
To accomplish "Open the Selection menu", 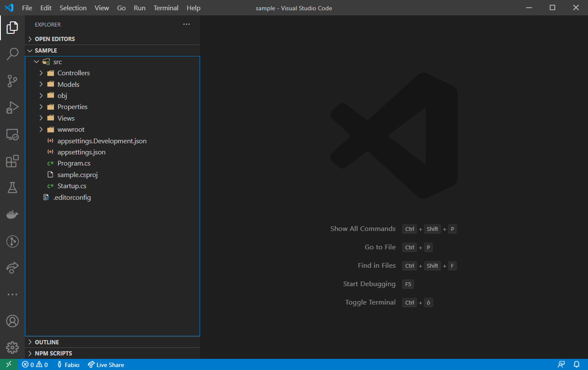I will [73, 8].
